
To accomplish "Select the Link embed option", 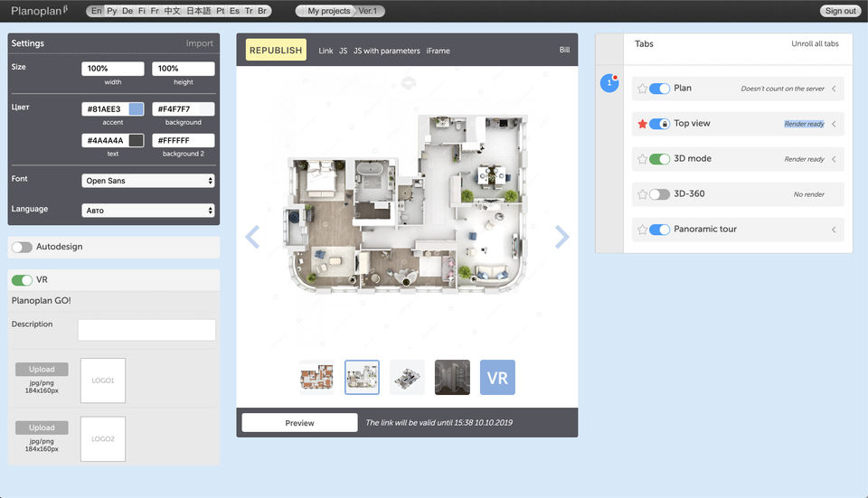I will (x=325, y=51).
